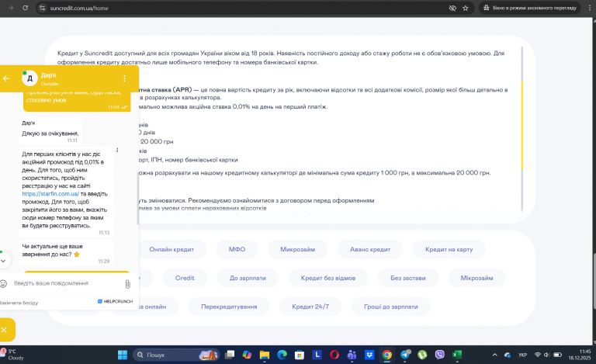Open Task View on the taskbar
Viewport: 596px width, 364px height.
click(230, 355)
